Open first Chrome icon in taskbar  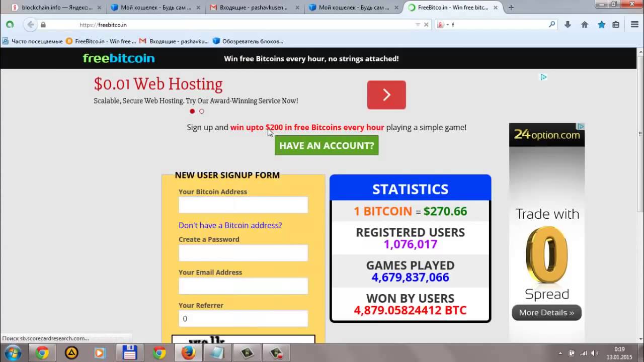pyautogui.click(x=42, y=353)
